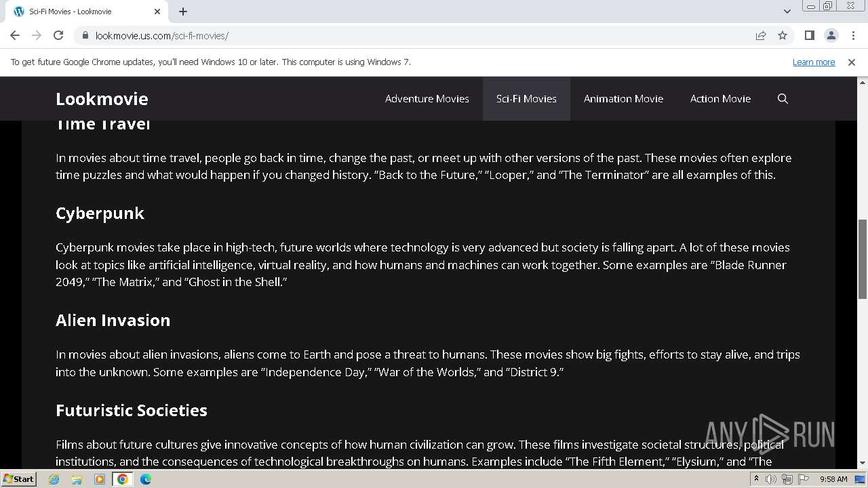Click the 9:58 AM taskbar clock
The height and width of the screenshot is (488, 868).
click(833, 479)
